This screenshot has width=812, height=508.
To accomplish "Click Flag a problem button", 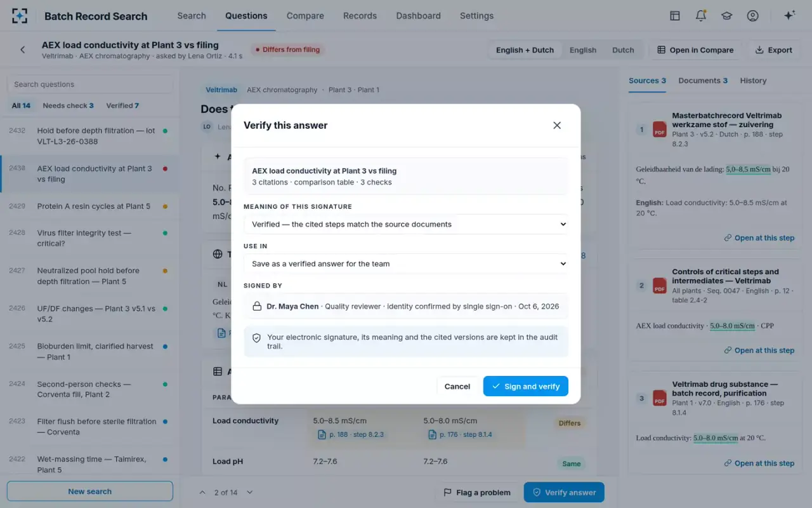I will point(477,492).
